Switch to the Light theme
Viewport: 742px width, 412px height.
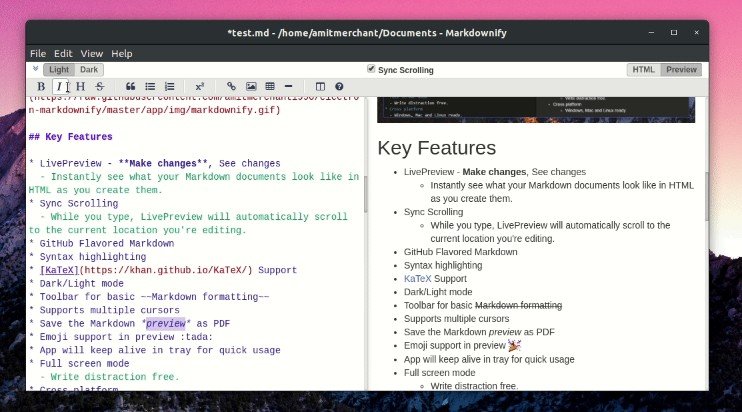point(59,70)
